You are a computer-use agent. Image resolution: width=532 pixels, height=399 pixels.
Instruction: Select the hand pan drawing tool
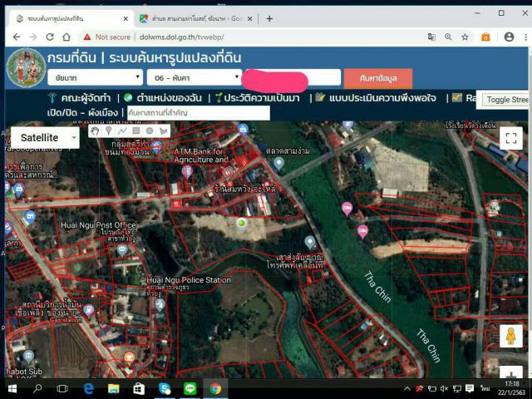(x=95, y=131)
